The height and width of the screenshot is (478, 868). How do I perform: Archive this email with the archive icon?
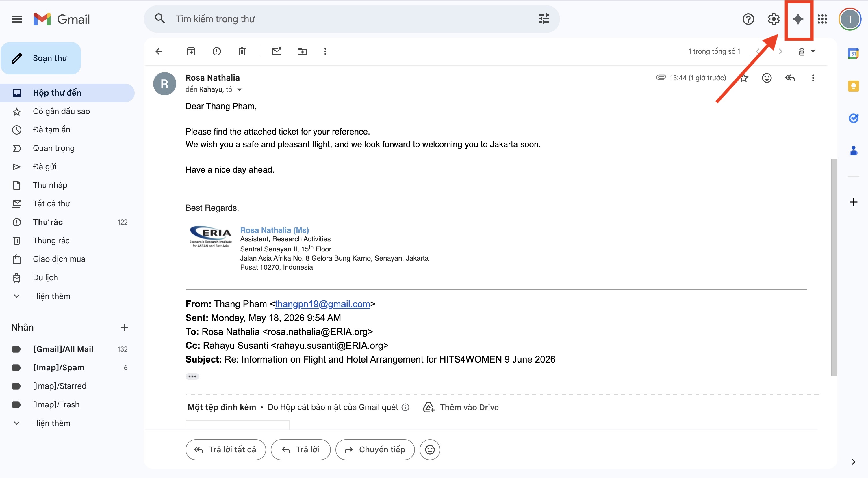191,51
